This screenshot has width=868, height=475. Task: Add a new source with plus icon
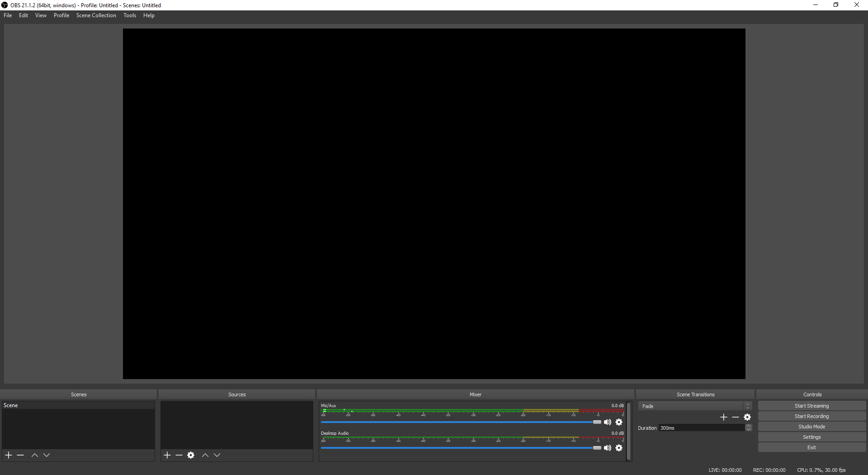[x=167, y=455]
